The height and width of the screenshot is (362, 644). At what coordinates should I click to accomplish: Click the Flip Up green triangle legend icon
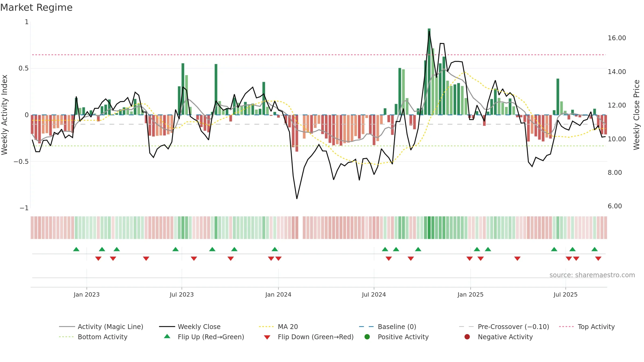[x=167, y=336]
